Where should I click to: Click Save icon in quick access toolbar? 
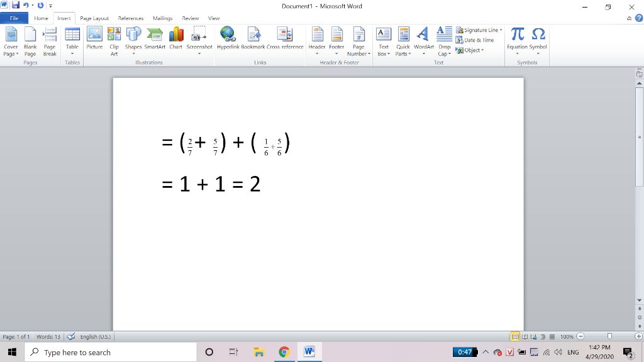pyautogui.click(x=16, y=5)
